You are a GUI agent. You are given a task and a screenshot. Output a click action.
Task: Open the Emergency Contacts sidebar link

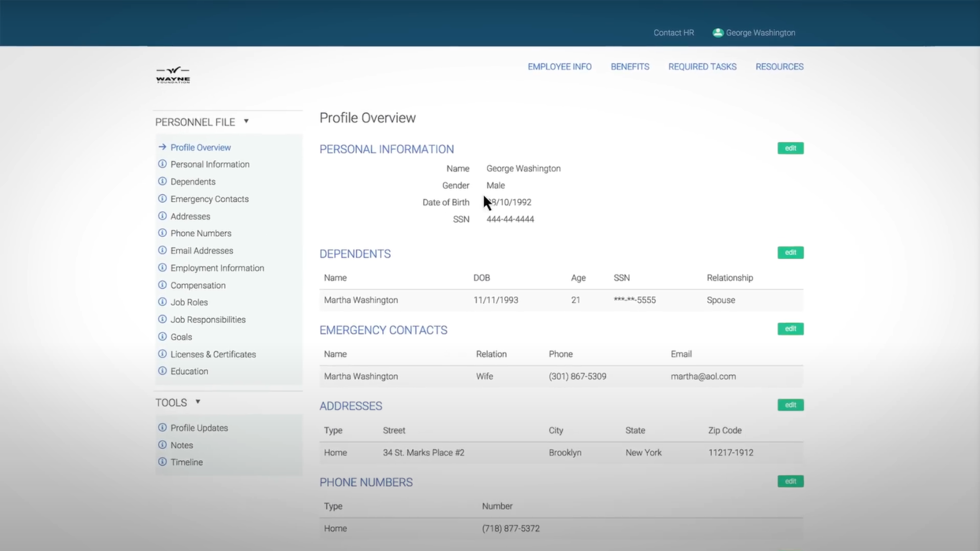tap(209, 199)
